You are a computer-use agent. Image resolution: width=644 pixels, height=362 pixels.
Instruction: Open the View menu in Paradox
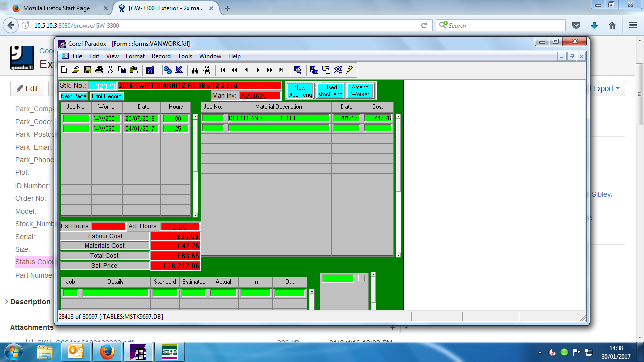(113, 56)
